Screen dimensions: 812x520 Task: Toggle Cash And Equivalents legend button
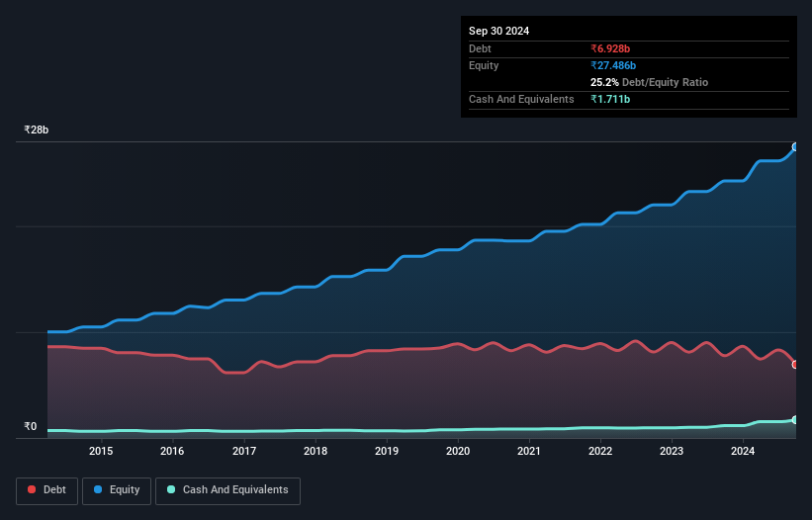(227, 490)
